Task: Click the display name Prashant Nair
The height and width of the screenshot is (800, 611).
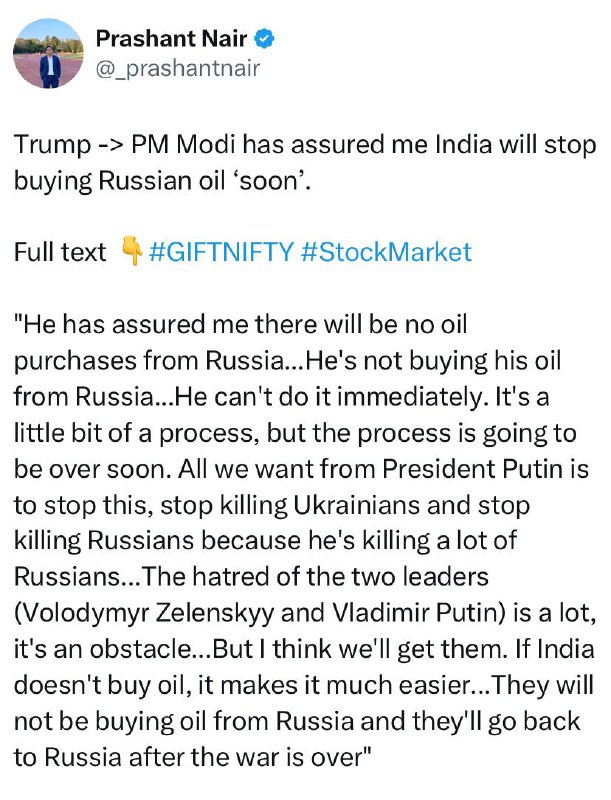Action: click(174, 40)
